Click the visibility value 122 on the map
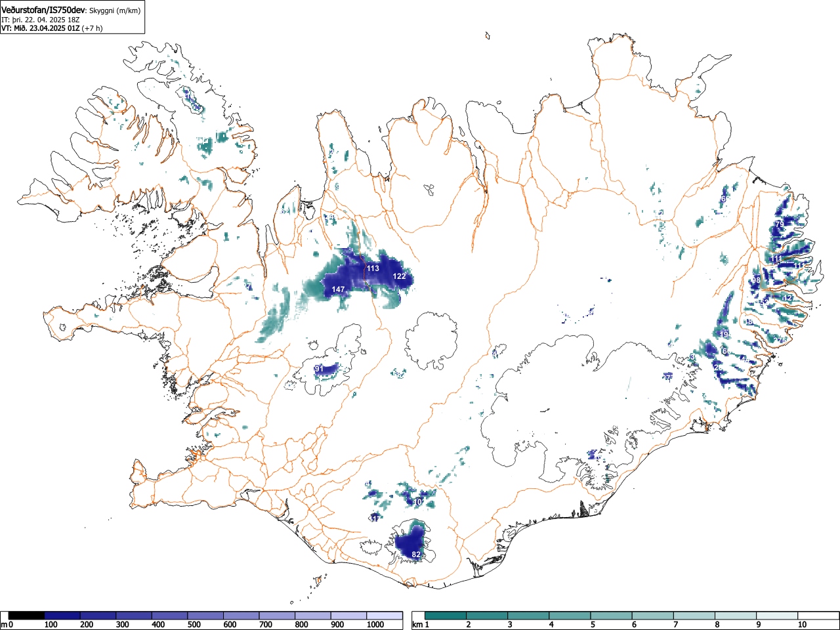 click(399, 276)
